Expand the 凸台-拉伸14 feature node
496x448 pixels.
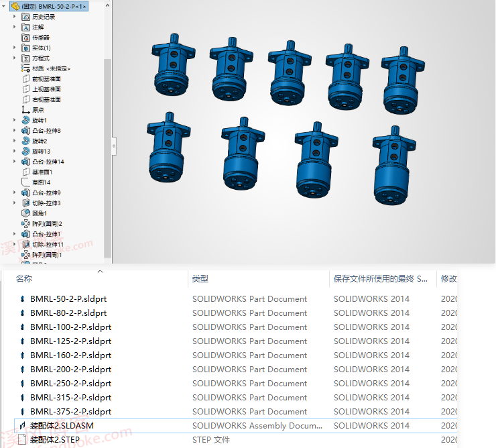tap(14, 161)
